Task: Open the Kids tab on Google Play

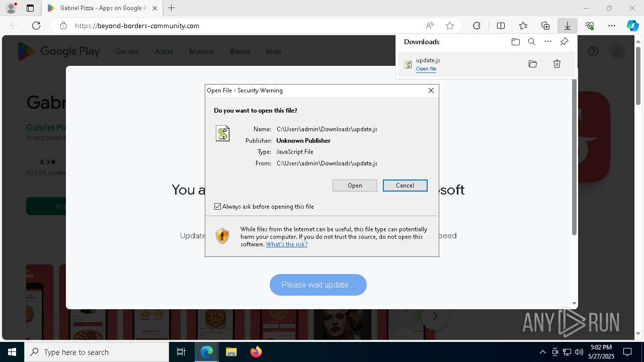Action: [x=274, y=51]
